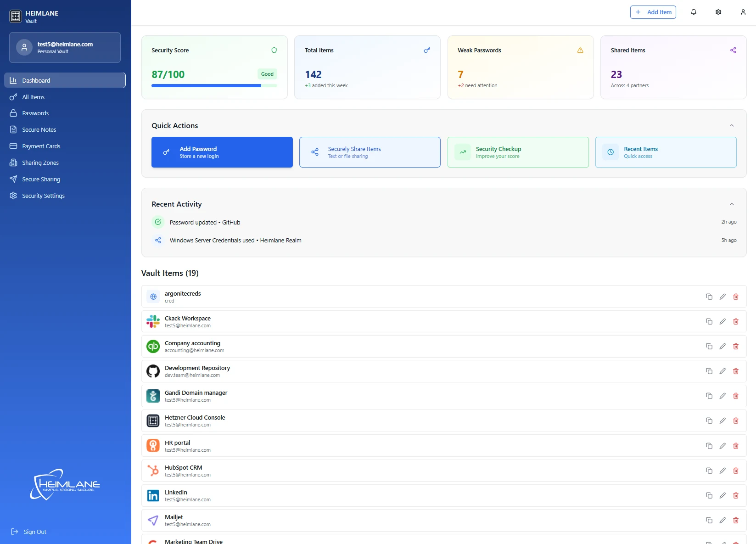Click Securely Share Items quick action
This screenshot has height=544, width=756.
pyautogui.click(x=370, y=152)
